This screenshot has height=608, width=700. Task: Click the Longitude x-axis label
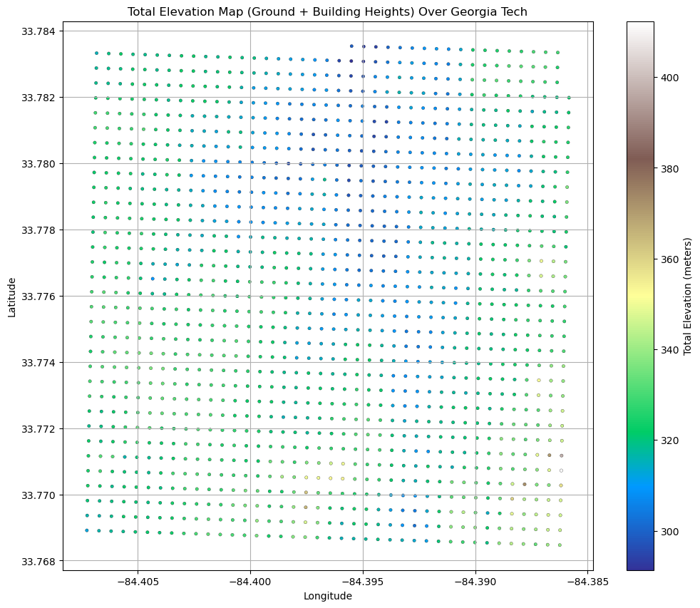click(x=327, y=596)
